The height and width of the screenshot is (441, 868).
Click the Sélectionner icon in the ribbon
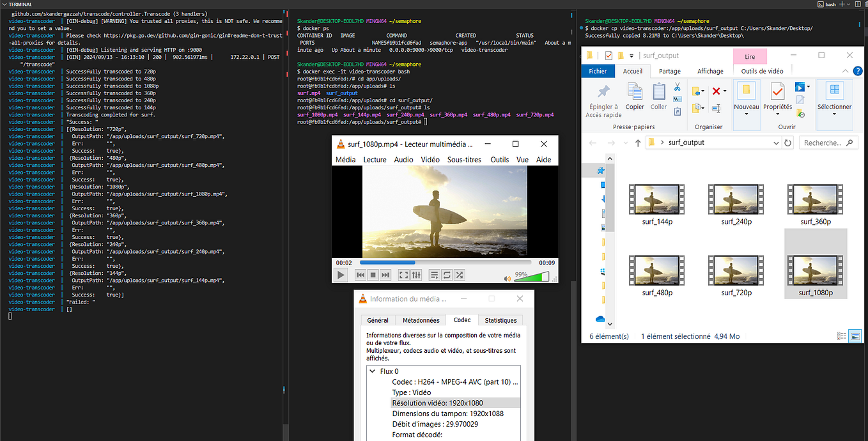[x=834, y=89]
